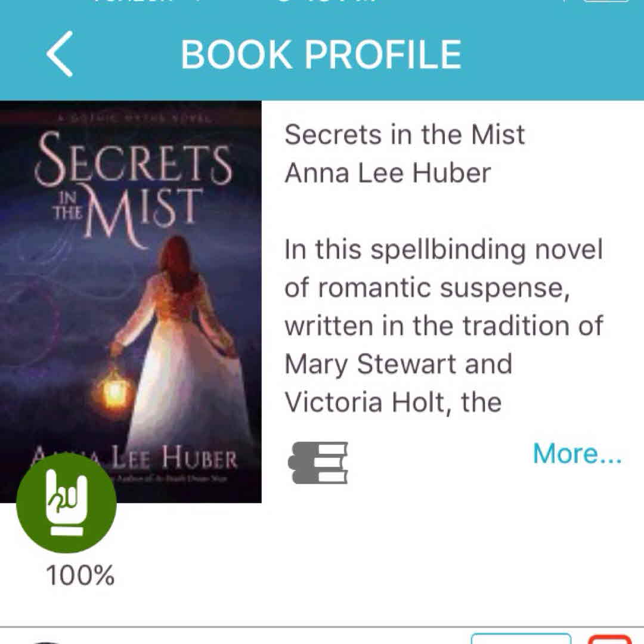Tap the green rock-on hand rating badge
The width and height of the screenshot is (644, 644).
tap(67, 503)
